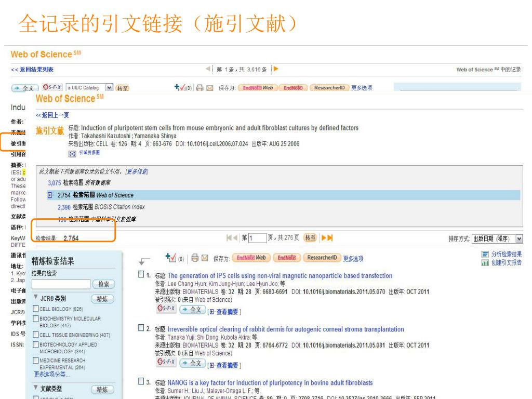This screenshot has height=399, width=532.
Task: Click the email icon in the top record toolbar
Action: point(210,88)
